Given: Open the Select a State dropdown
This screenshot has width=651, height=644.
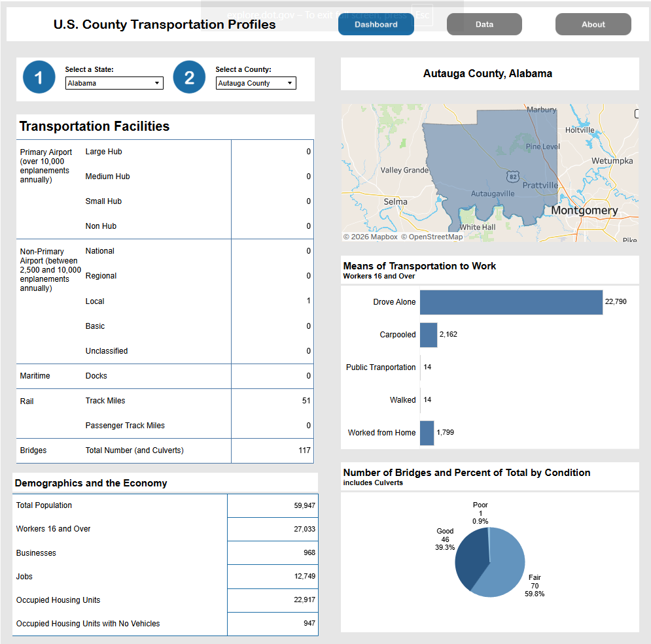Looking at the screenshot, I should click(114, 83).
